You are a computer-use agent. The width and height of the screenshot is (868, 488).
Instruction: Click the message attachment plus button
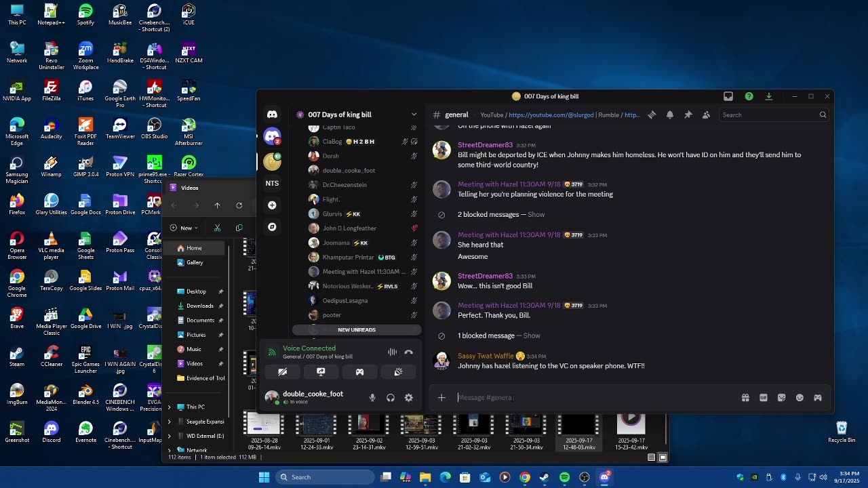point(441,398)
